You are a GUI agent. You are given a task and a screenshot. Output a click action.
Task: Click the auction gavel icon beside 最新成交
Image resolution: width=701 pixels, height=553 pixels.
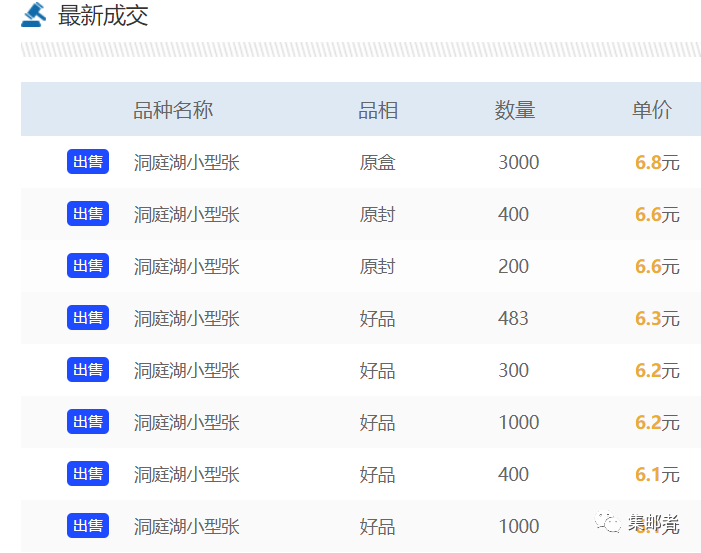(34, 15)
